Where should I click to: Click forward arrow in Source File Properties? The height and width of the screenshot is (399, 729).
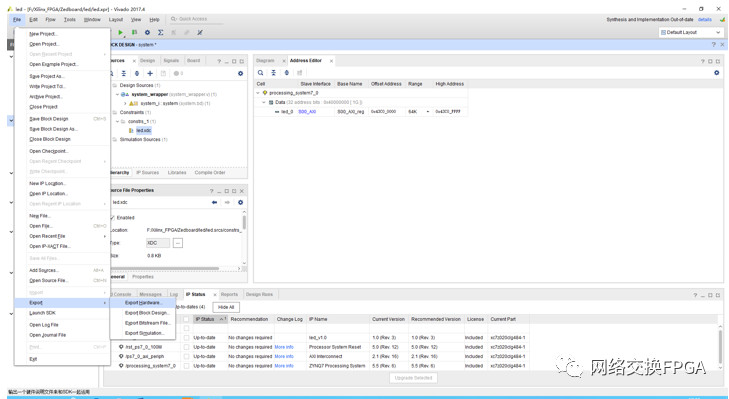[227, 202]
